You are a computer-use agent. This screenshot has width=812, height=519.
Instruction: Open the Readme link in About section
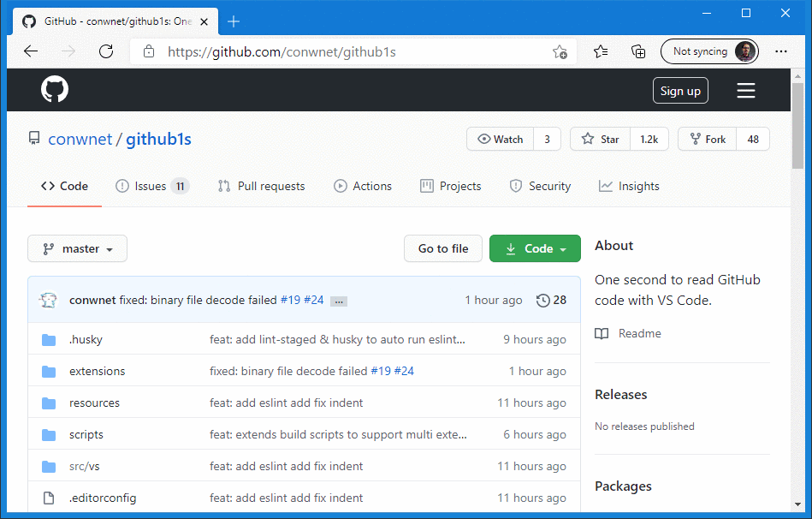tap(639, 333)
